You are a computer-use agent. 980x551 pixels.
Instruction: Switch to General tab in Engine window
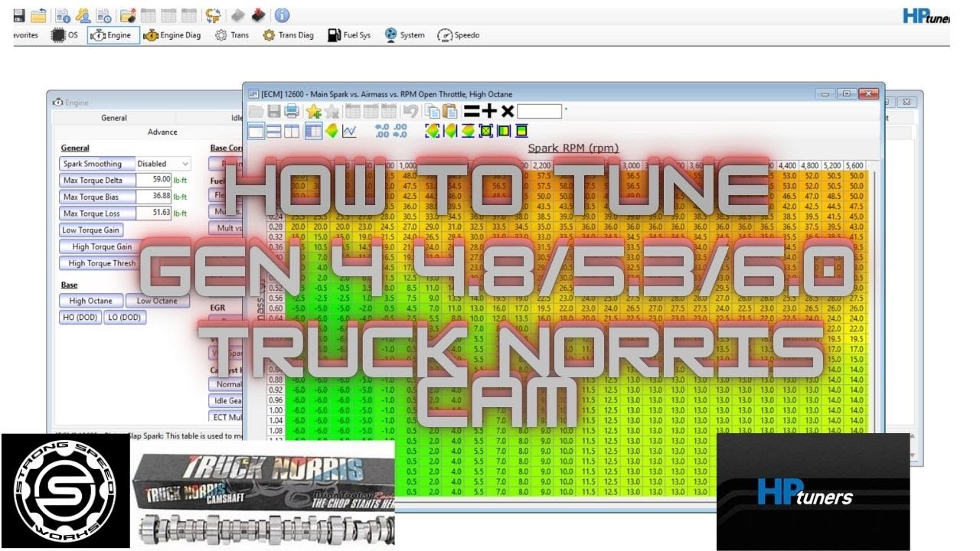point(114,118)
